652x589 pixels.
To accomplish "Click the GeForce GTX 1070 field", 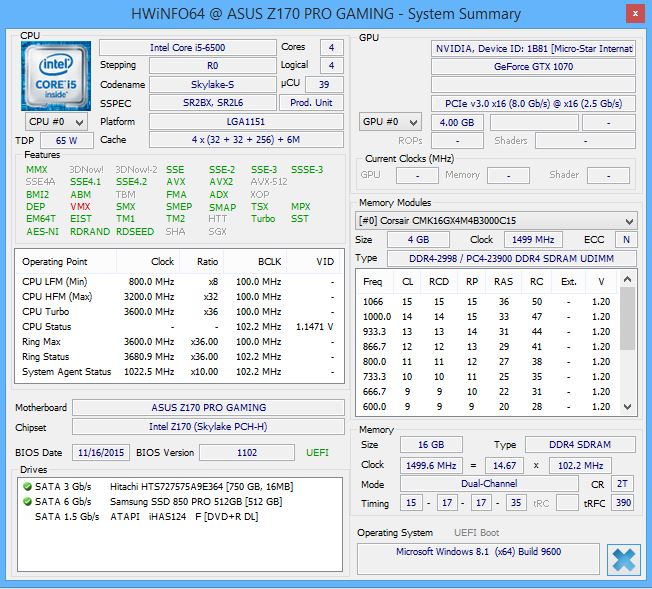I will pyautogui.click(x=533, y=67).
